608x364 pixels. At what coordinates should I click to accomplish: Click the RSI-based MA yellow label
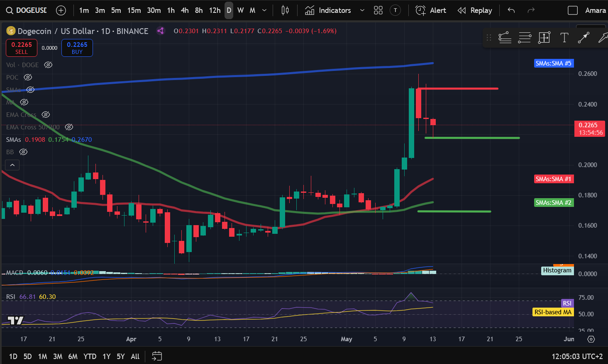[553, 312]
